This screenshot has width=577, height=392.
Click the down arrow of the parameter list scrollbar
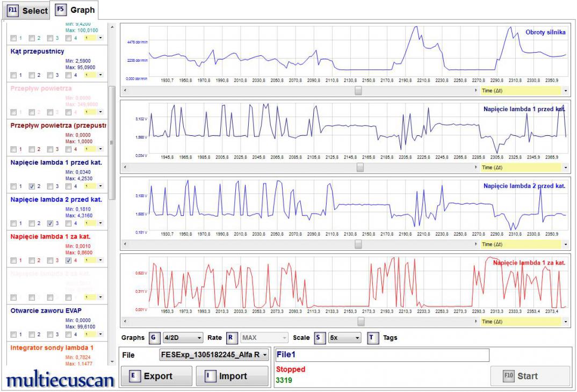pyautogui.click(x=112, y=361)
